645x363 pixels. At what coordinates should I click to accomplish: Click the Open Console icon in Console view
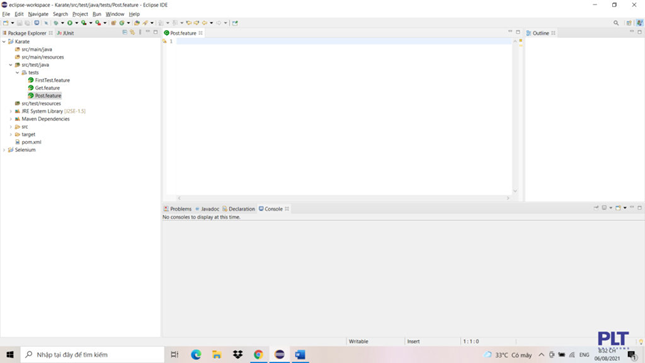coord(618,208)
